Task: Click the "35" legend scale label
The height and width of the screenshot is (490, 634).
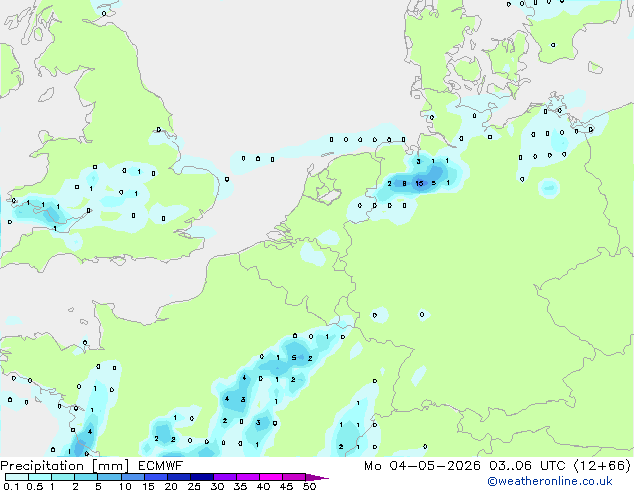Action: pyautogui.click(x=240, y=486)
